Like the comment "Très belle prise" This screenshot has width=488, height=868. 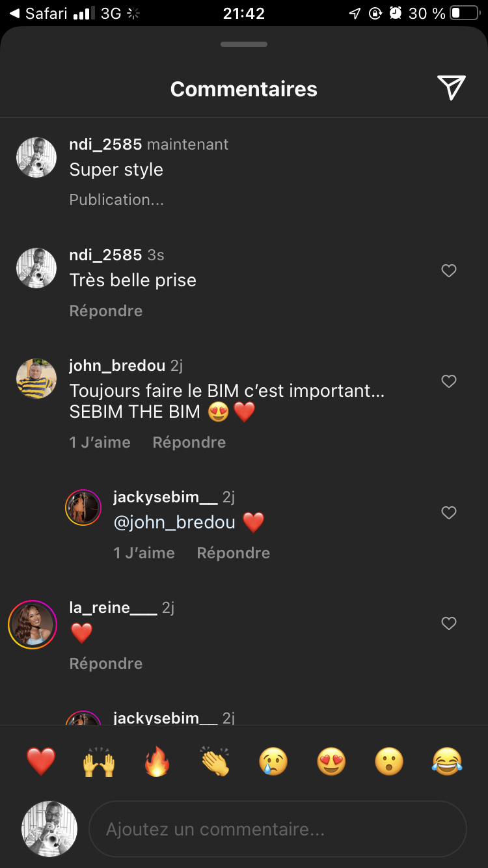(449, 271)
